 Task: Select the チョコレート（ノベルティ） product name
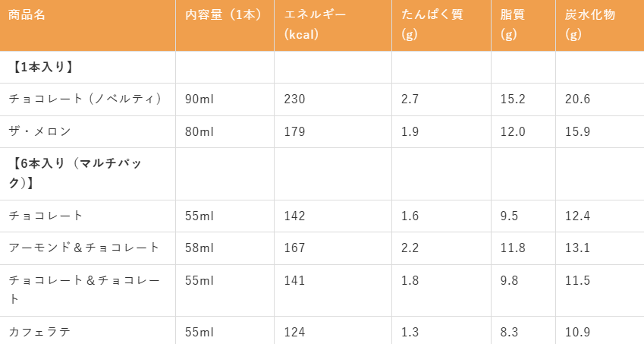point(86,99)
